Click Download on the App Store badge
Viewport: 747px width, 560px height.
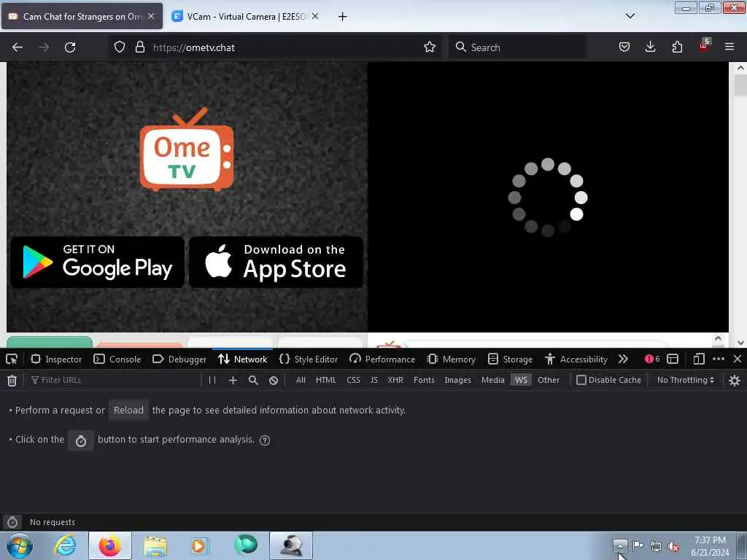point(276,262)
